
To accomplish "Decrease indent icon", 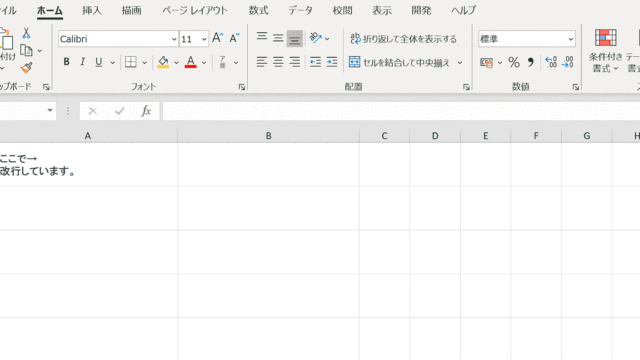I will (315, 62).
